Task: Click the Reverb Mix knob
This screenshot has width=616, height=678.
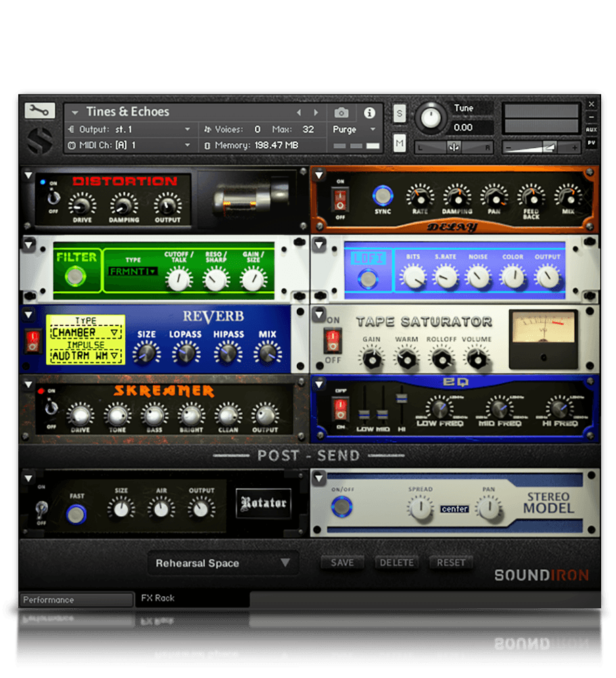Action: coord(267,353)
